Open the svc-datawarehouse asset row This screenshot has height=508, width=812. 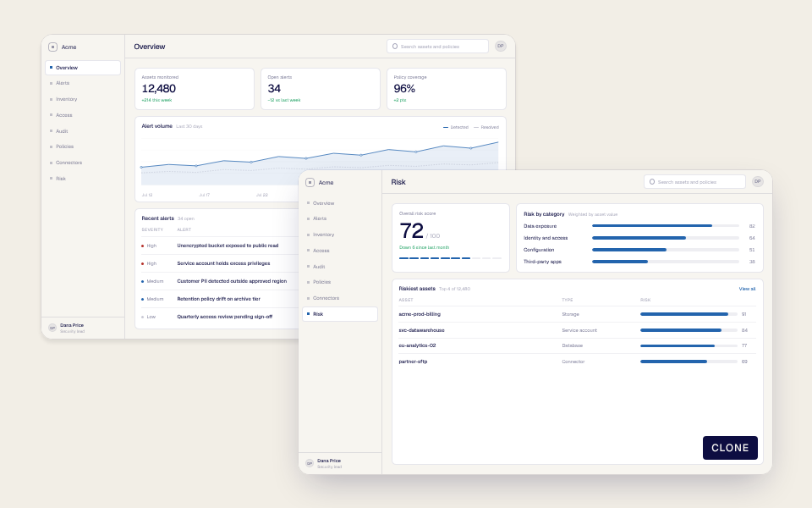[577, 330]
